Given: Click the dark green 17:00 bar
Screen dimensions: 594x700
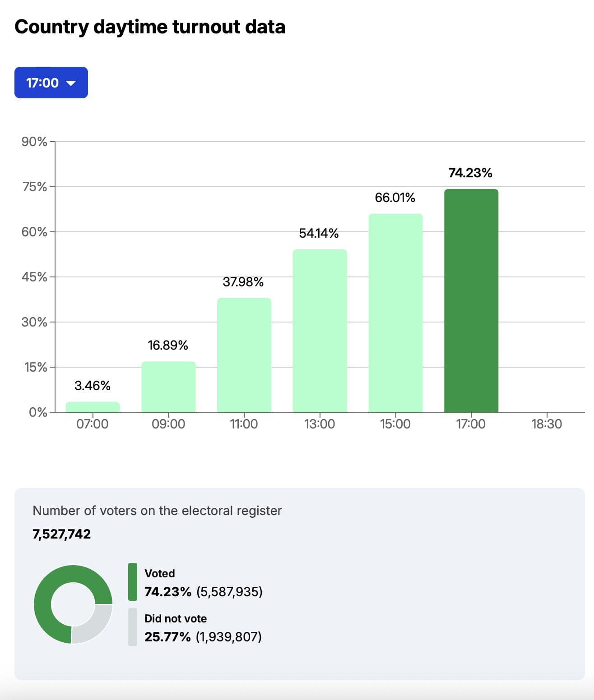Looking at the screenshot, I should point(471,300).
